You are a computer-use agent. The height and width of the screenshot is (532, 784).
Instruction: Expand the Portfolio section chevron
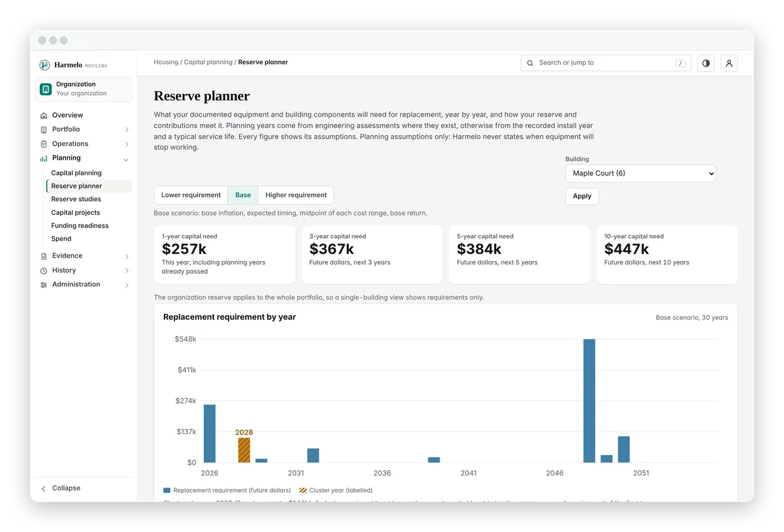[127, 130]
